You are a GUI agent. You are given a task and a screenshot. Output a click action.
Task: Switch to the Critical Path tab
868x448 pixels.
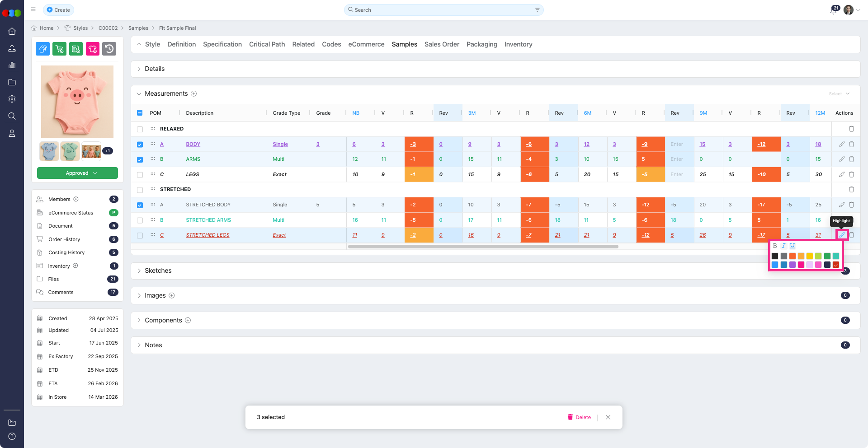tap(267, 44)
